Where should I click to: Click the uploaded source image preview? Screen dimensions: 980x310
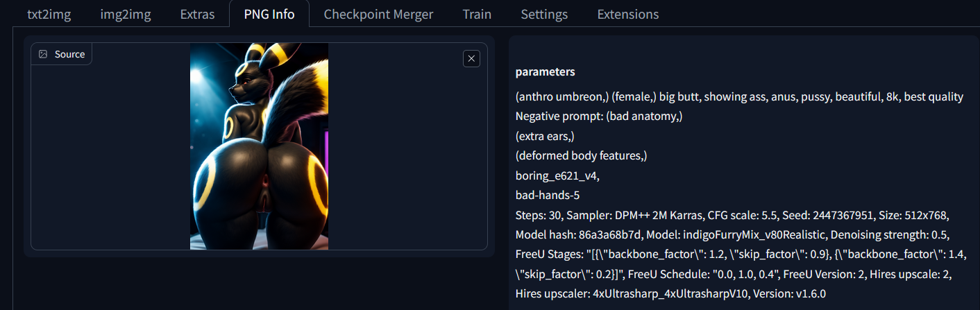pos(259,146)
